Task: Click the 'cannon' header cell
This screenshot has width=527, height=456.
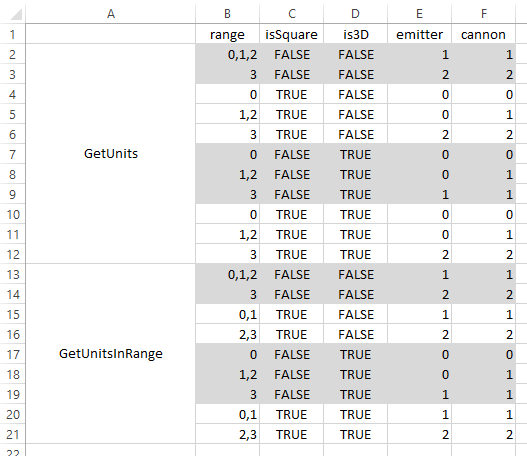Action: 483,34
